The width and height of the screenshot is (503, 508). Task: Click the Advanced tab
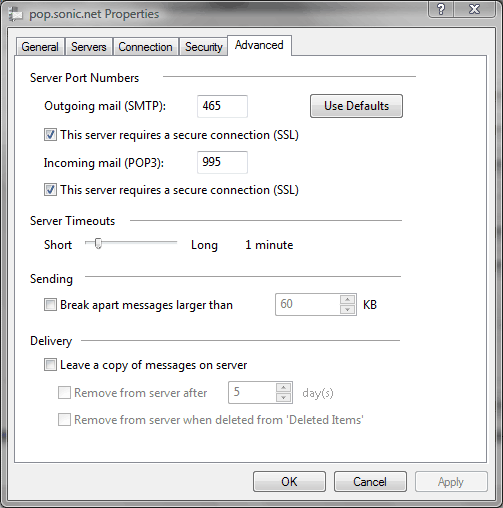259,45
